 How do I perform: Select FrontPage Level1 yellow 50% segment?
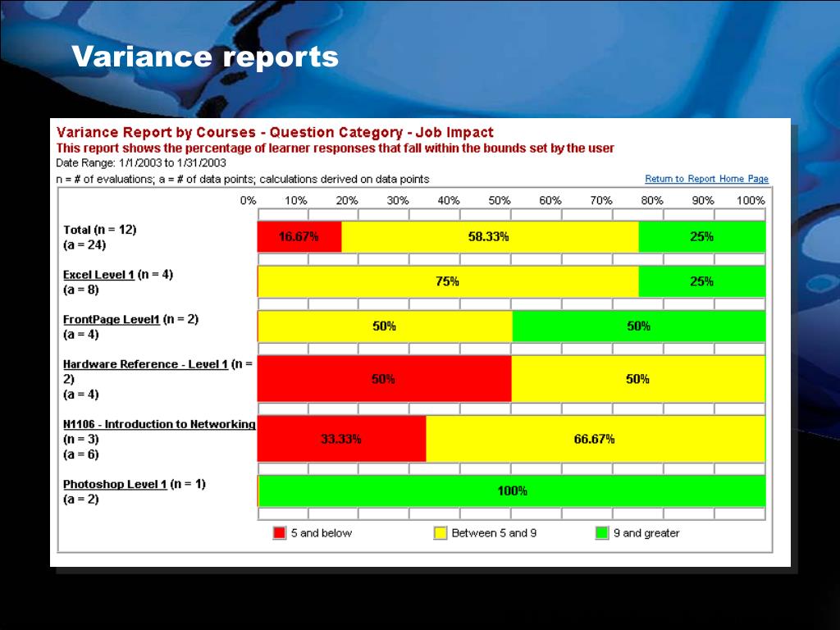(x=386, y=326)
